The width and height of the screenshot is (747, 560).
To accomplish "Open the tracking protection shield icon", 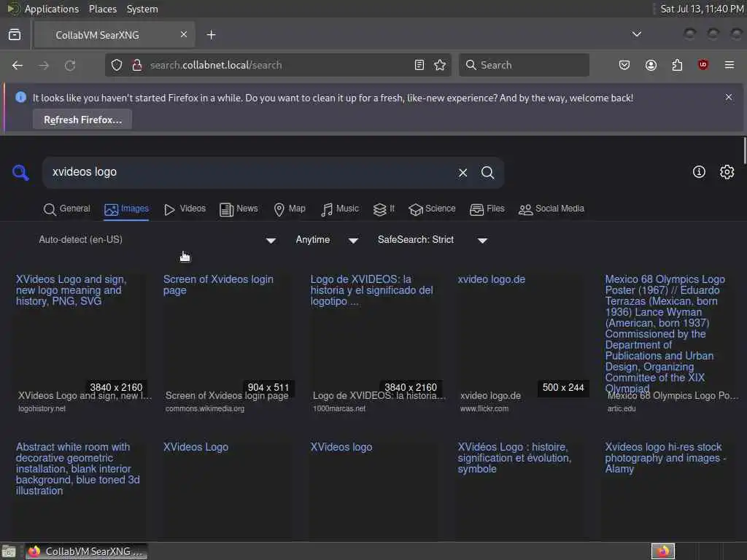I will click(117, 65).
